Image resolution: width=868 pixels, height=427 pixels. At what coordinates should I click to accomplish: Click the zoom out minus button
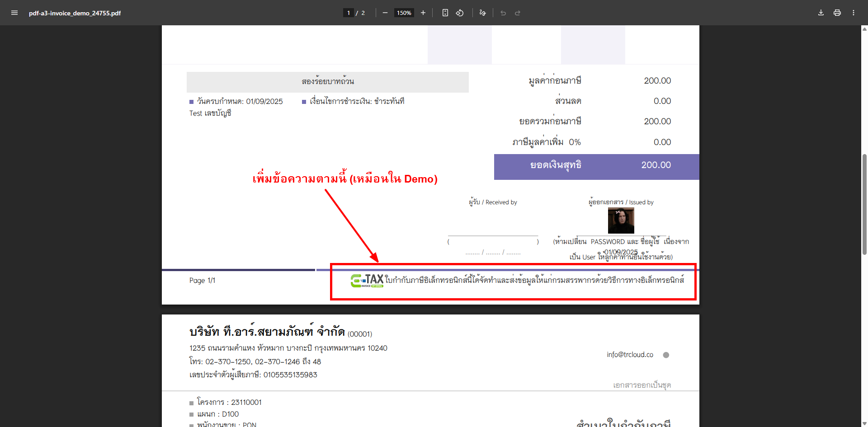[x=385, y=13]
